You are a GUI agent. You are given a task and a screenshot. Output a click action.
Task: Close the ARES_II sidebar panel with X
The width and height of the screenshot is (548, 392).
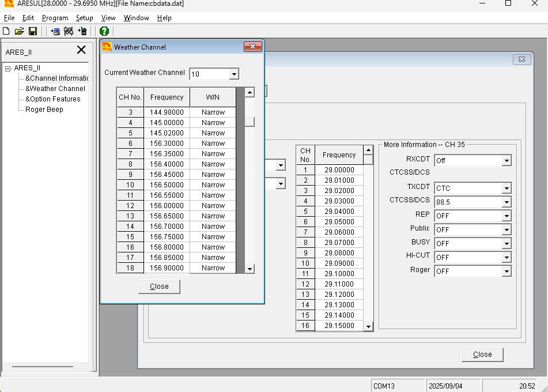pos(81,50)
